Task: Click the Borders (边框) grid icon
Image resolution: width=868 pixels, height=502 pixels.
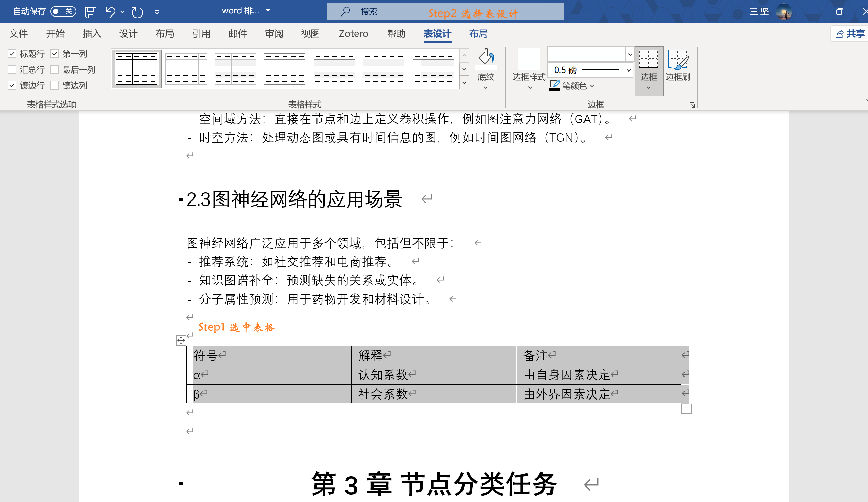Action: point(648,59)
